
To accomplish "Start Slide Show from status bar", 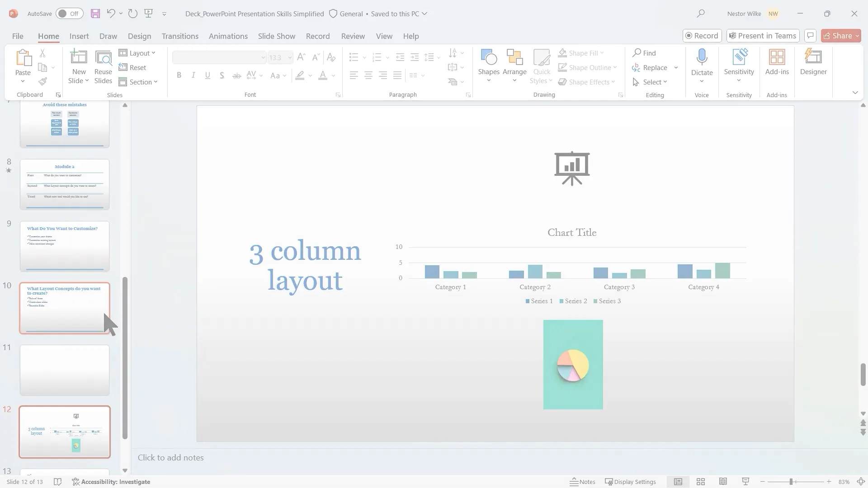I will [x=745, y=482].
